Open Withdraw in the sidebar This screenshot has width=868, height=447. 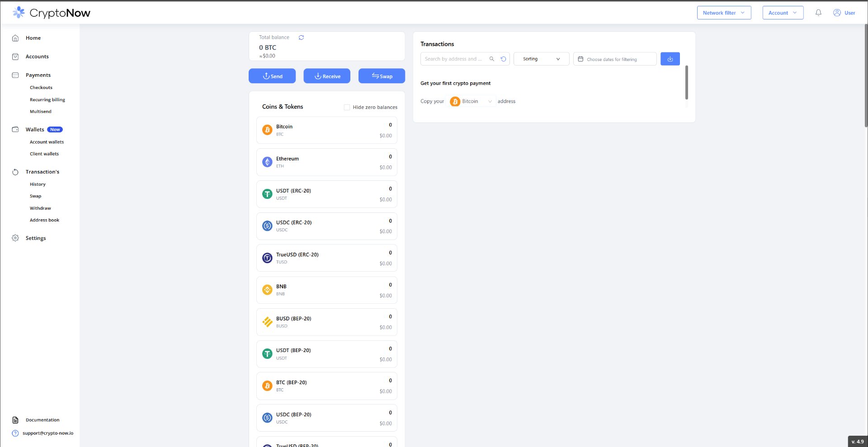pyautogui.click(x=40, y=208)
